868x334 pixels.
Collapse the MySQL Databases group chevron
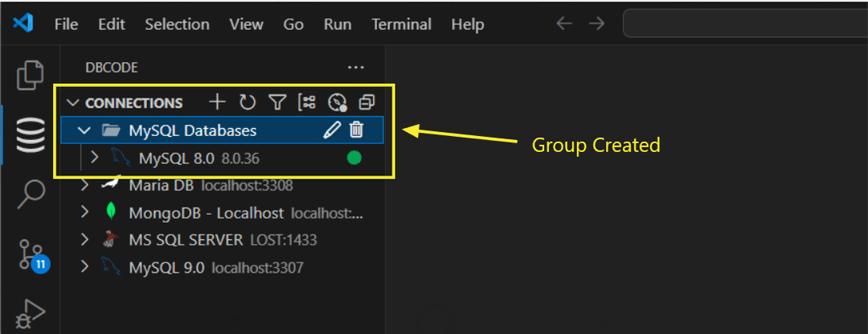point(84,130)
